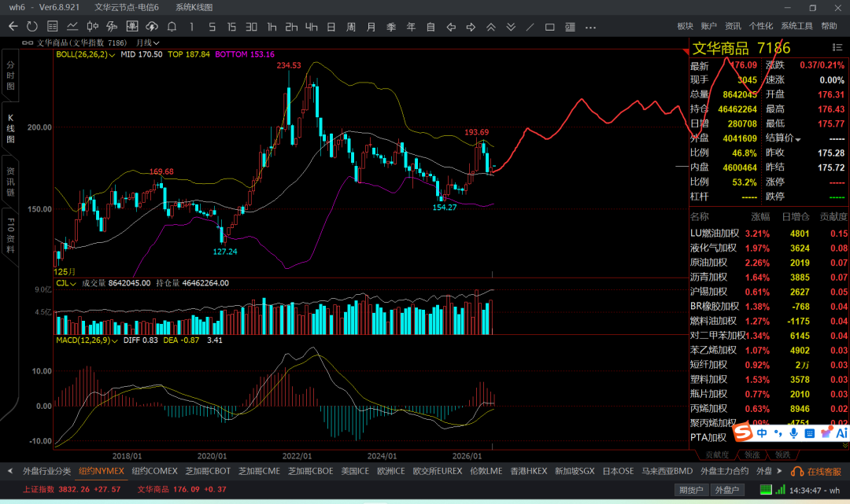This screenshot has height=504, width=850.
Task: Select the 5-minute period
Action: click(212, 27)
